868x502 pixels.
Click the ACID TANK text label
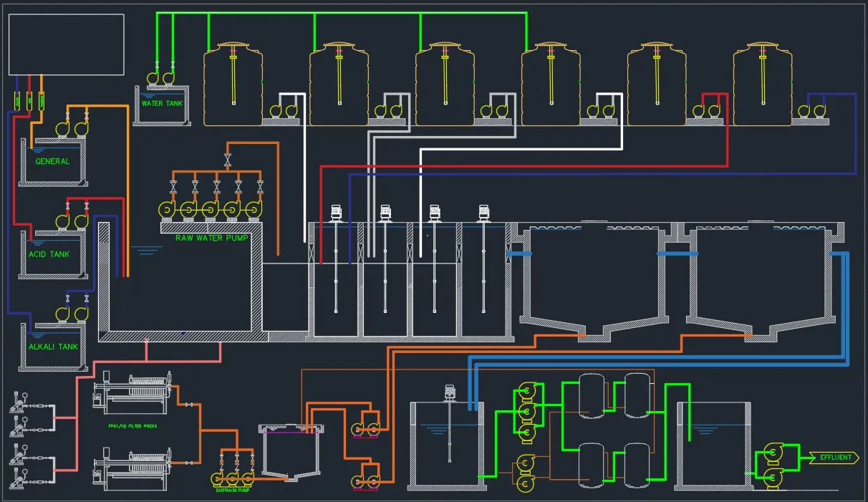(x=49, y=254)
